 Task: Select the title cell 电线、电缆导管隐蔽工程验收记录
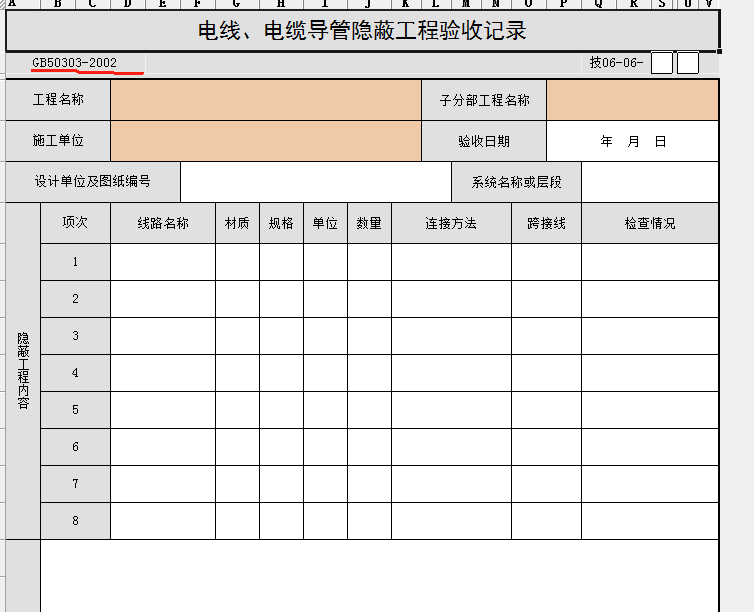point(362,31)
